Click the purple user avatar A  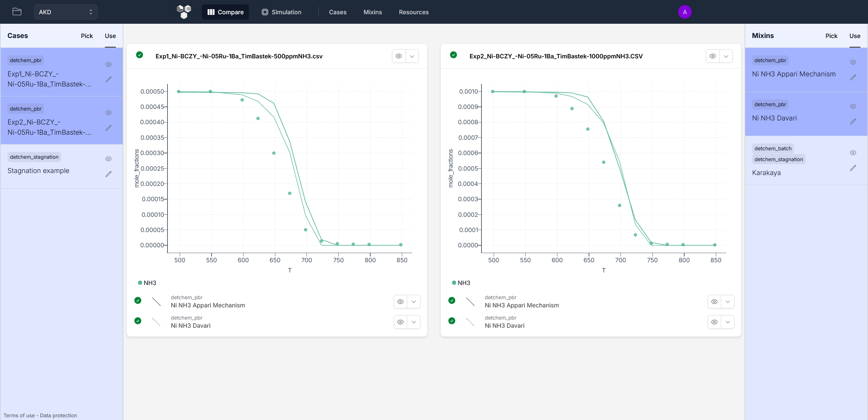tap(685, 12)
